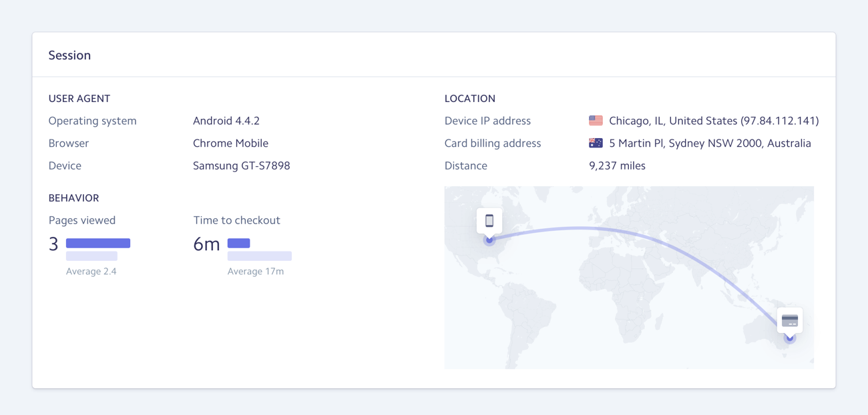Select the Average 17m text
The height and width of the screenshot is (415, 868).
[x=256, y=272]
